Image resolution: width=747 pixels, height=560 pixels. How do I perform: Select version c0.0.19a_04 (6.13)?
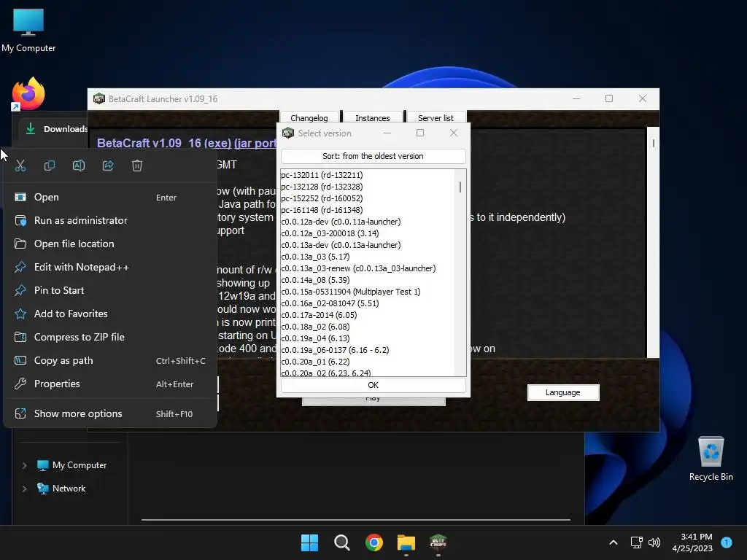click(315, 338)
